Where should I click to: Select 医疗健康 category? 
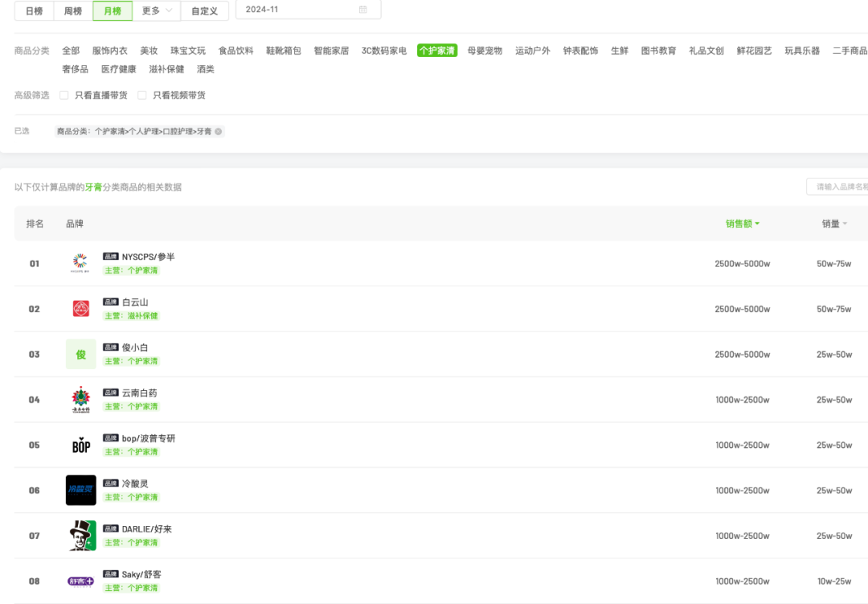coord(118,69)
